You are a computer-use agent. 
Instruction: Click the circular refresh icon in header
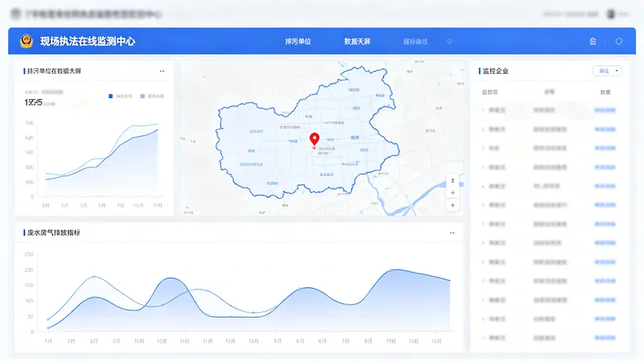(619, 41)
